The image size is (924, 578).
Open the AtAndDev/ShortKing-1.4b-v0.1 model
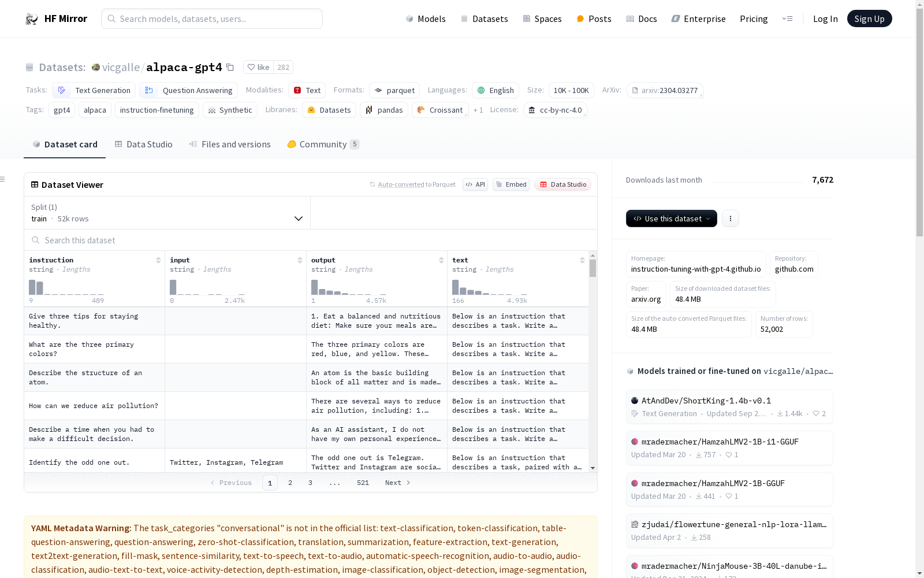(x=729, y=406)
